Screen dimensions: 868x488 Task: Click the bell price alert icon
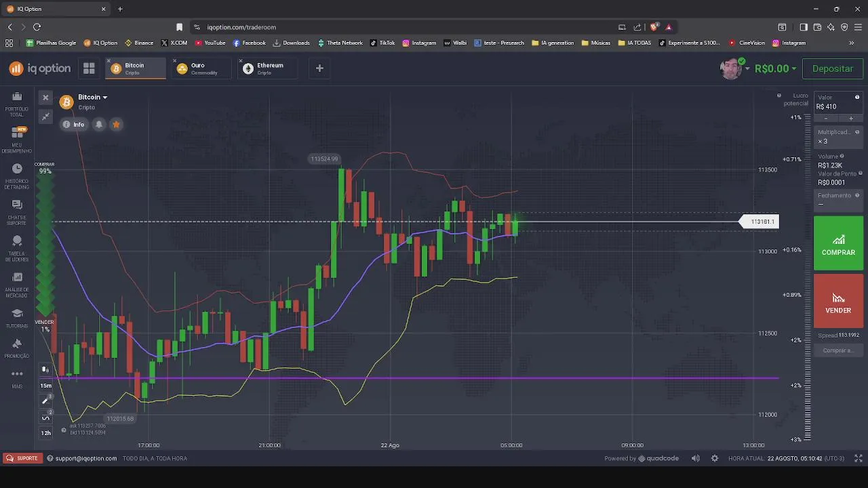[99, 125]
